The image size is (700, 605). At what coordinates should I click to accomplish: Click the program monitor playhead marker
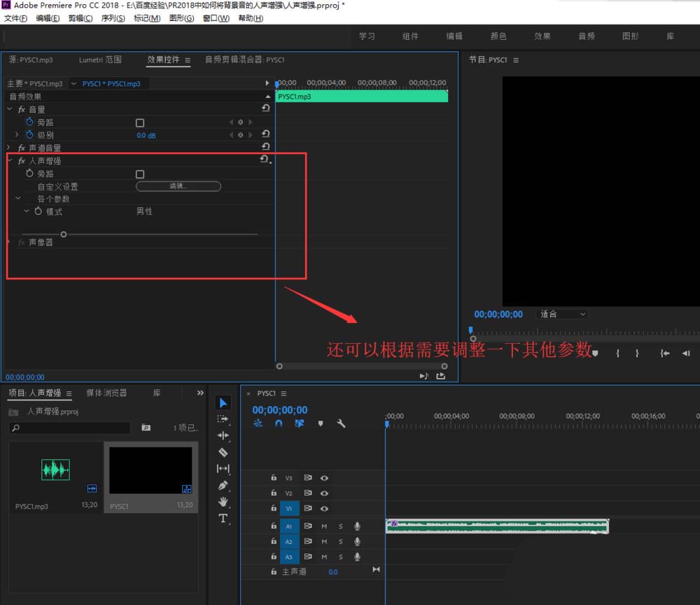tap(470, 330)
